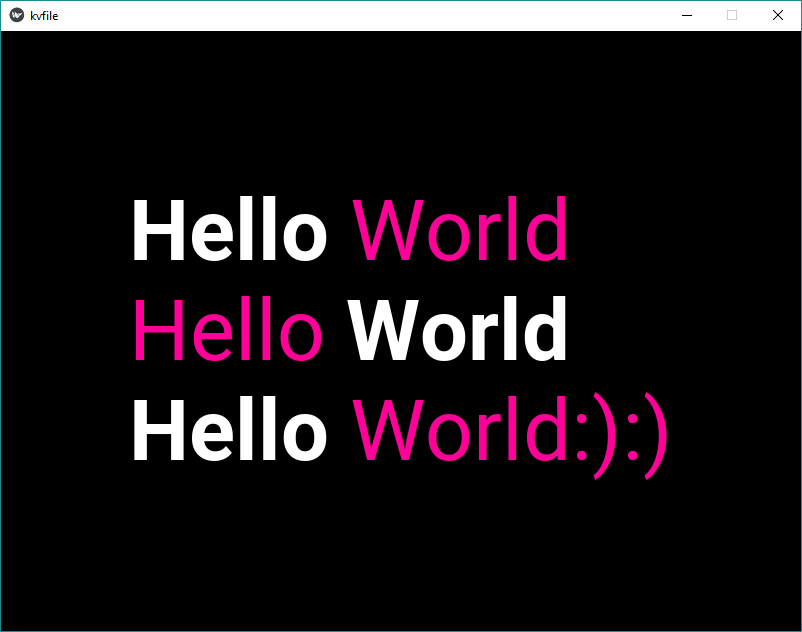Image resolution: width=802 pixels, height=632 pixels.
Task: Click empty title bar area beside kvfile title
Action: tap(358, 15)
